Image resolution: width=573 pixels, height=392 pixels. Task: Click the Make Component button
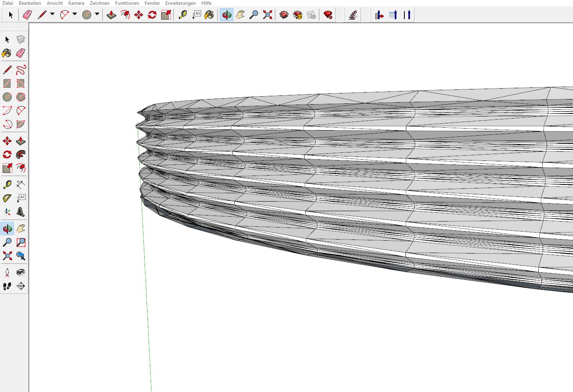[x=21, y=40]
